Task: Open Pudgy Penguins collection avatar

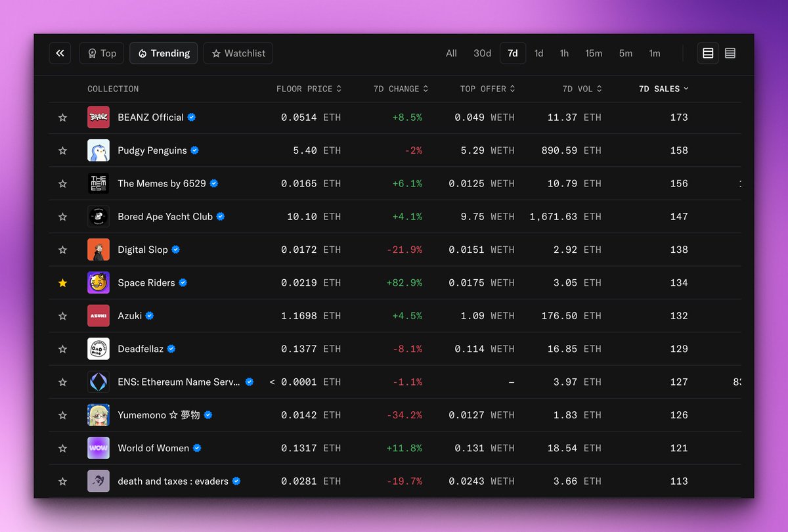Action: pyautogui.click(x=98, y=150)
